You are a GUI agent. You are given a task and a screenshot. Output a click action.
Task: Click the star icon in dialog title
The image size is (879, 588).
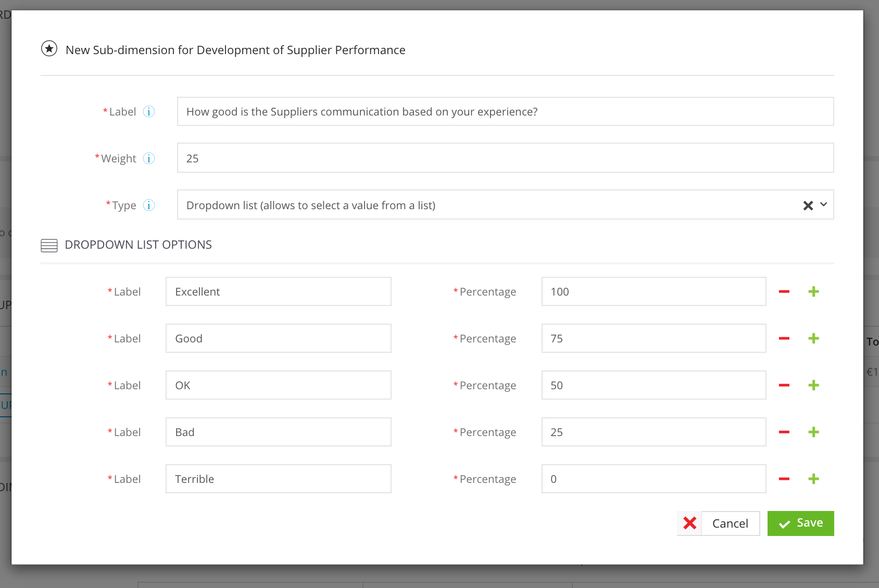click(x=49, y=49)
